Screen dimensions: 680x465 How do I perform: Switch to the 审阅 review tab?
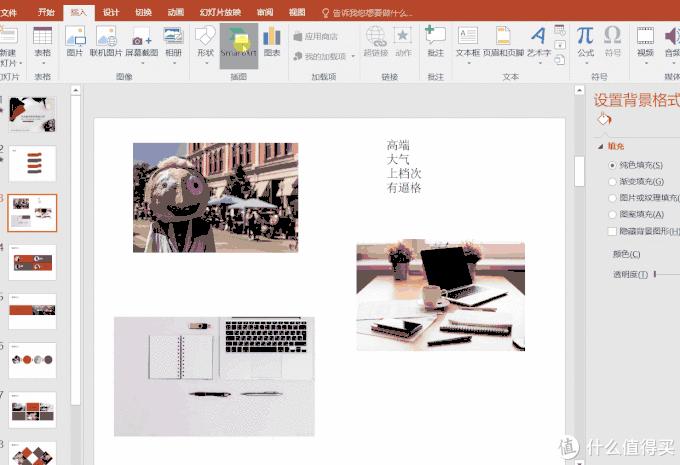265,12
